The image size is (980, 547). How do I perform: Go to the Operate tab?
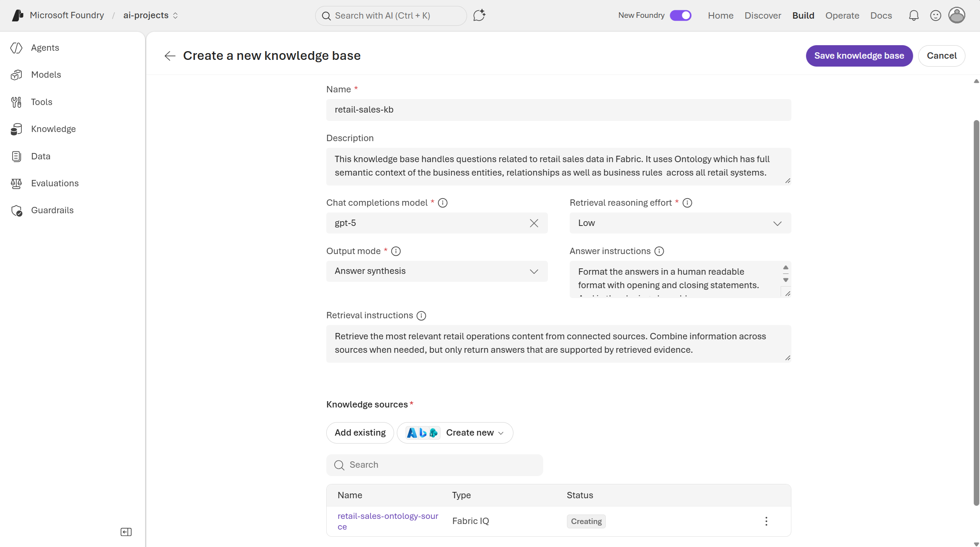[x=842, y=15]
